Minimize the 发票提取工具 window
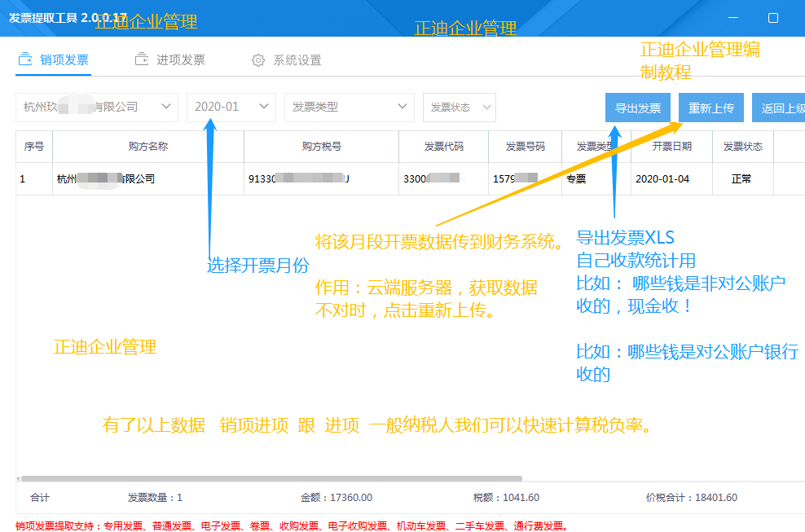The height and width of the screenshot is (532, 805). pos(733,18)
